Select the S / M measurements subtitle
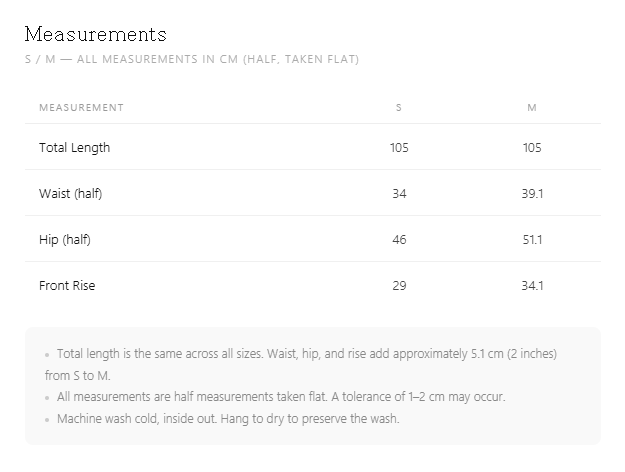 [x=192, y=59]
